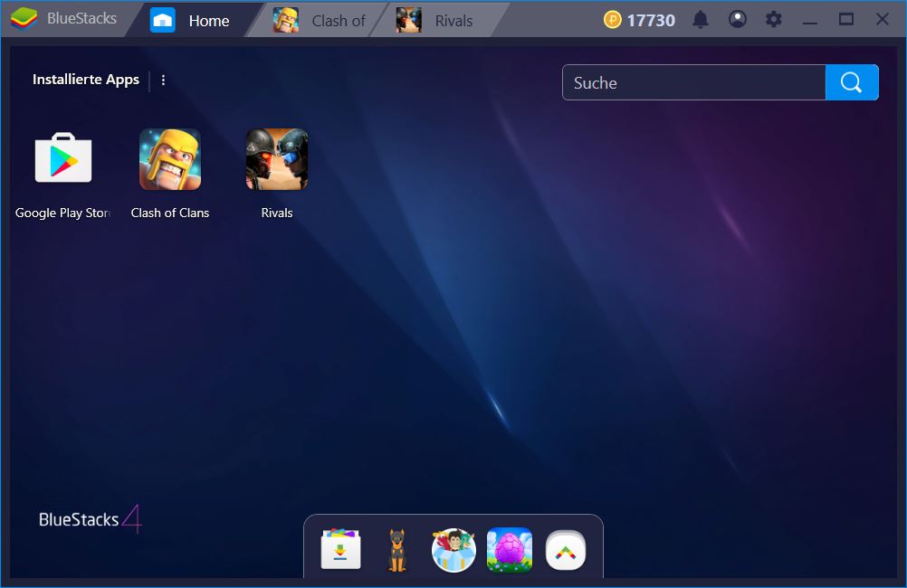Click the Installierte Apps heading

86,80
